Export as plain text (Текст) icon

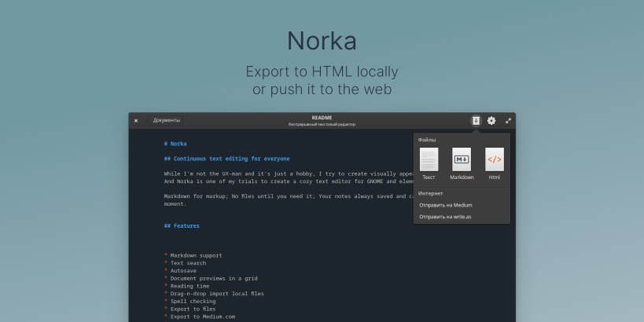pyautogui.click(x=429, y=159)
